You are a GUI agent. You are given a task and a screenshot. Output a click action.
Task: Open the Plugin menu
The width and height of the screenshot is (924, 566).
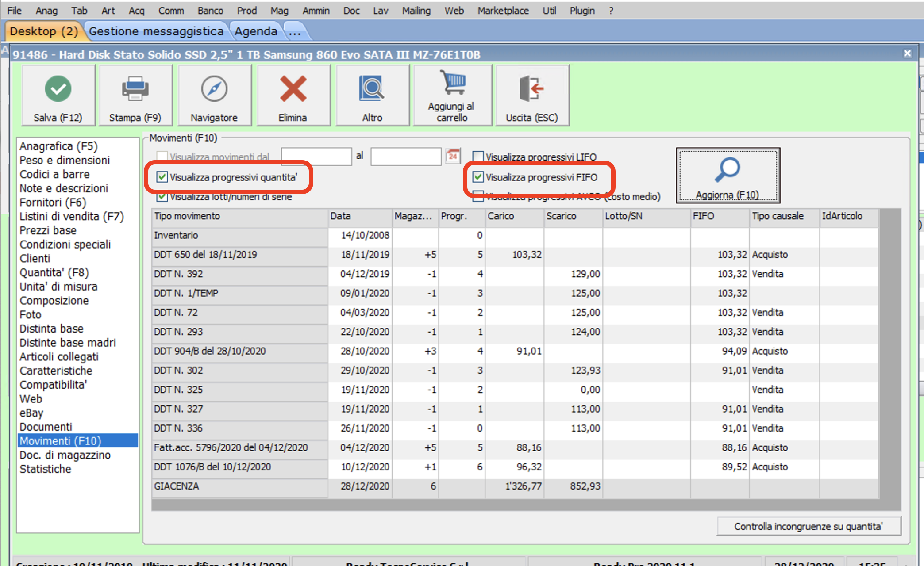pyautogui.click(x=582, y=10)
